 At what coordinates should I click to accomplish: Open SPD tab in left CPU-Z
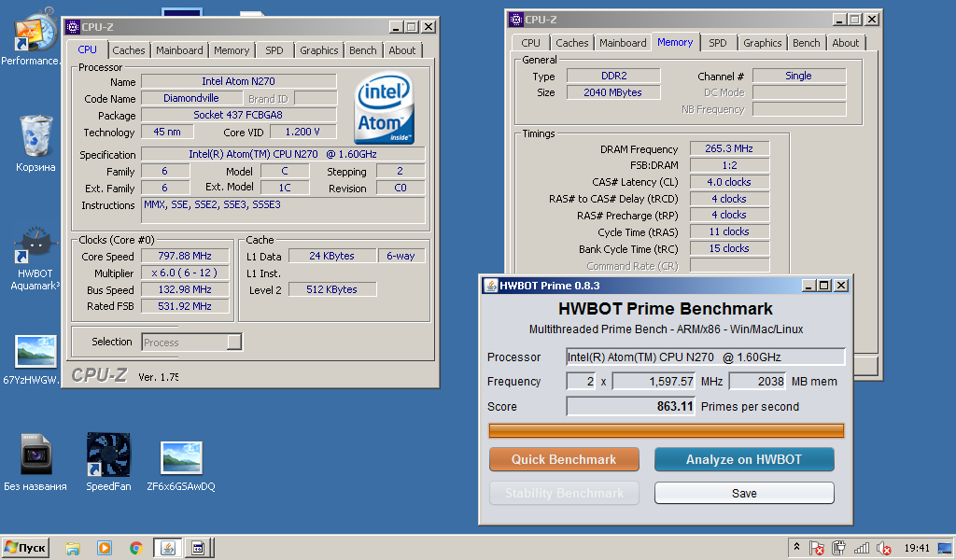tap(274, 50)
